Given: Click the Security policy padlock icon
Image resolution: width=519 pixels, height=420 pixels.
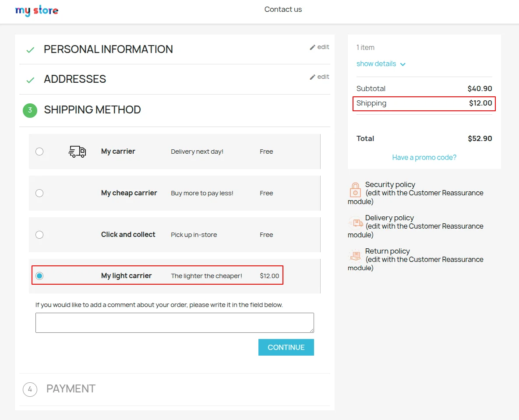Looking at the screenshot, I should 355,190.
